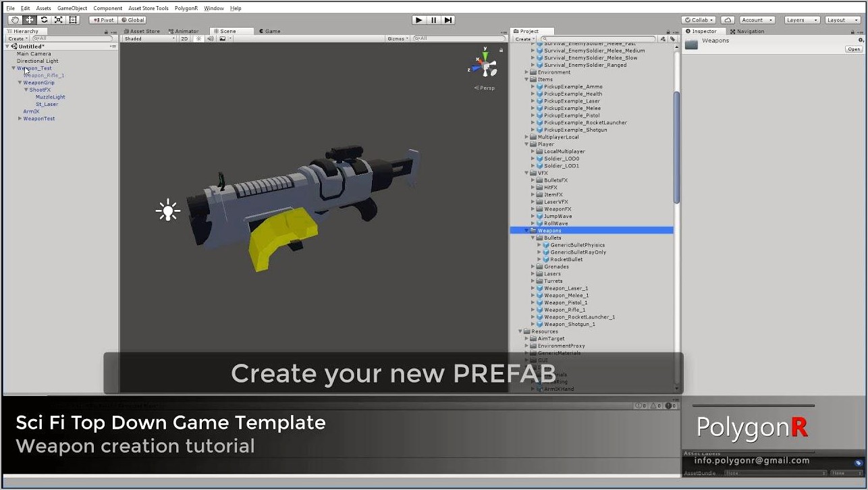This screenshot has width=868, height=490.
Task: Select the Rect Transform tool
Action: (73, 20)
